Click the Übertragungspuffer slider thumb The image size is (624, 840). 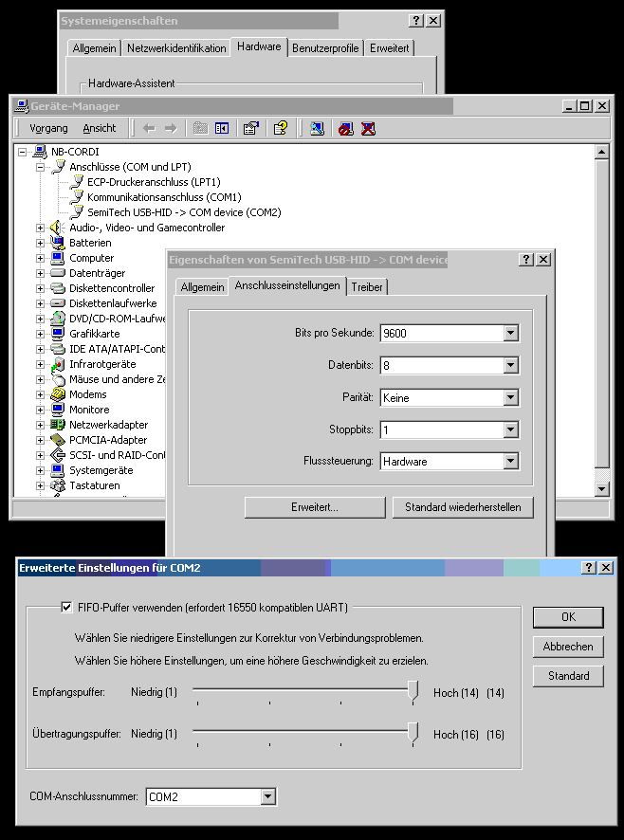pos(413,732)
